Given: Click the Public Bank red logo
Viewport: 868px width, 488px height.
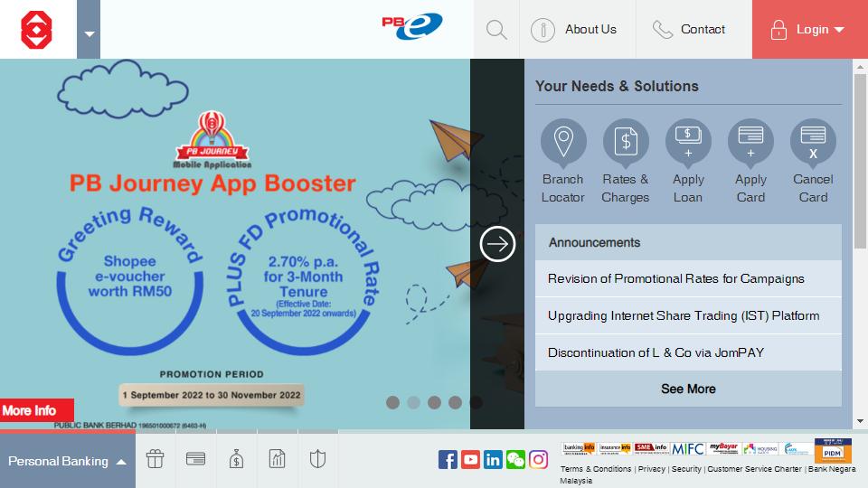Looking at the screenshot, I should [x=36, y=30].
